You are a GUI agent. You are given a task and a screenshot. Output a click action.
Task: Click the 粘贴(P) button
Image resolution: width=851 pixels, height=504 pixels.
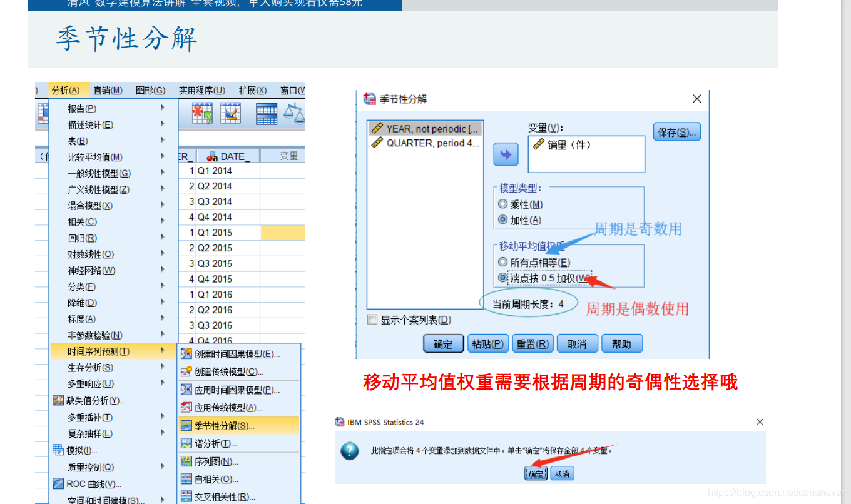[488, 344]
